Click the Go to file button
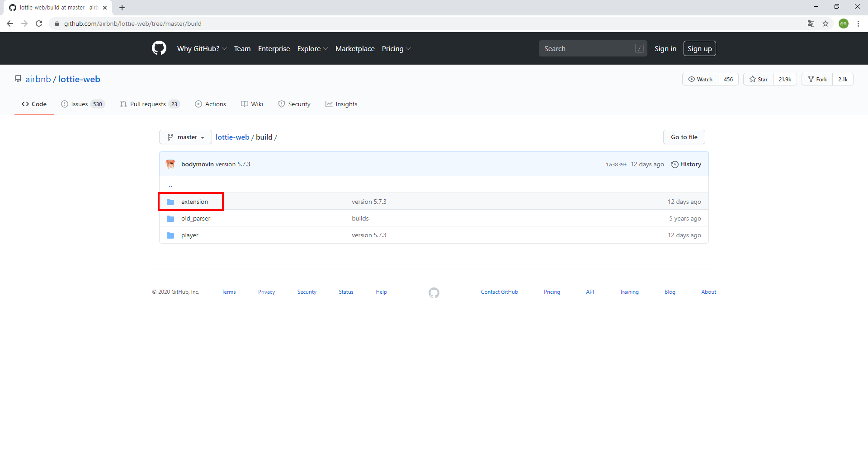 [x=684, y=137]
